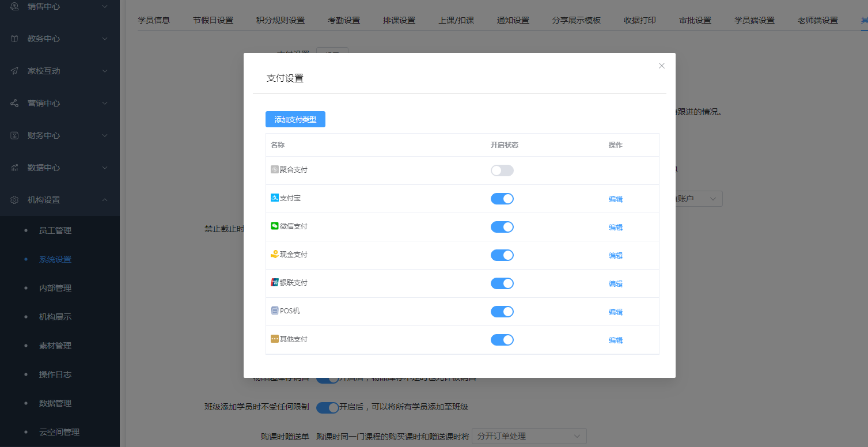This screenshot has width=868, height=447.
Task: Open the 学员端设置 tab
Action: click(755, 20)
